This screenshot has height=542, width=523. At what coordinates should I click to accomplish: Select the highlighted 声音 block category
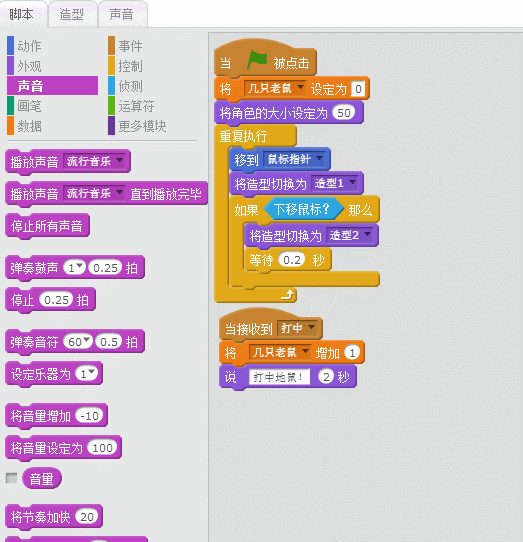53,86
